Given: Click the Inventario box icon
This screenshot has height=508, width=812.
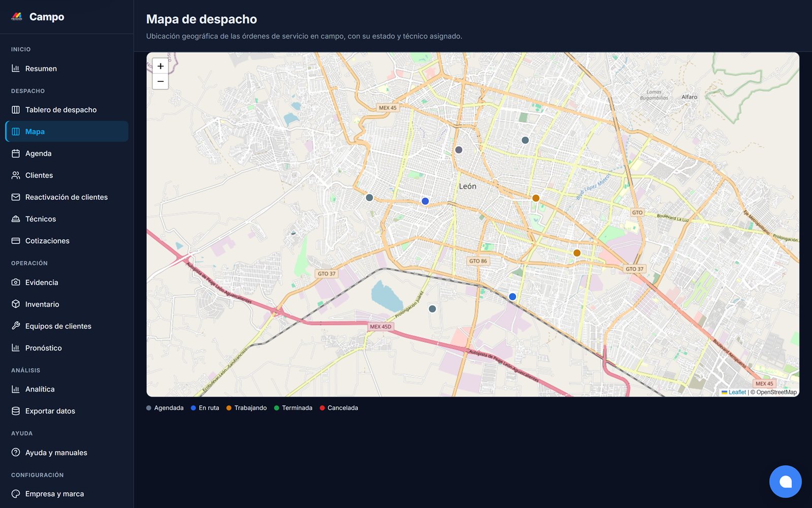Looking at the screenshot, I should pyautogui.click(x=16, y=304).
